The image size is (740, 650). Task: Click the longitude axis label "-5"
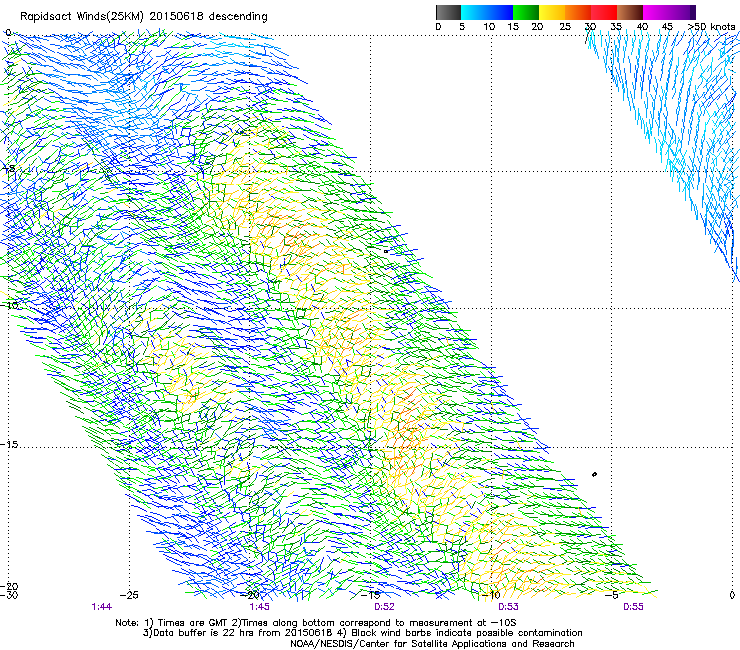[612, 595]
